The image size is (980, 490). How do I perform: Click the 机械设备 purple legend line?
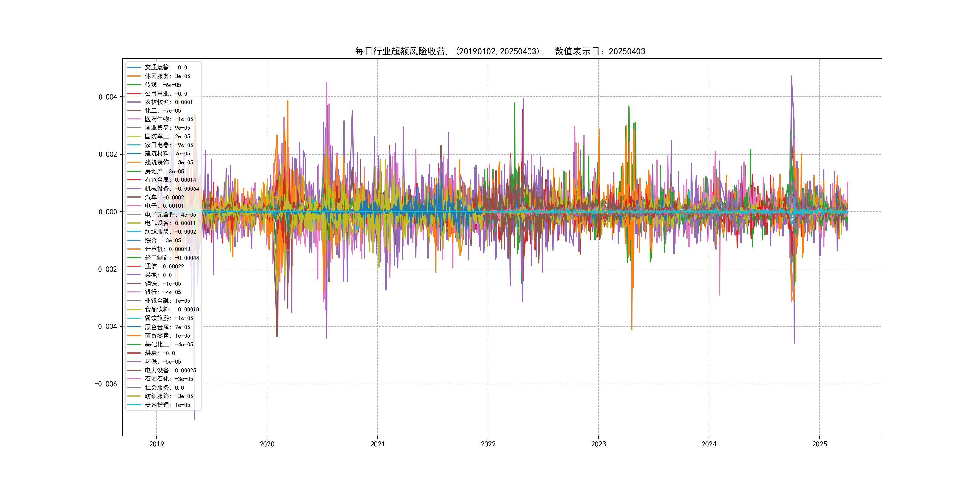point(134,189)
